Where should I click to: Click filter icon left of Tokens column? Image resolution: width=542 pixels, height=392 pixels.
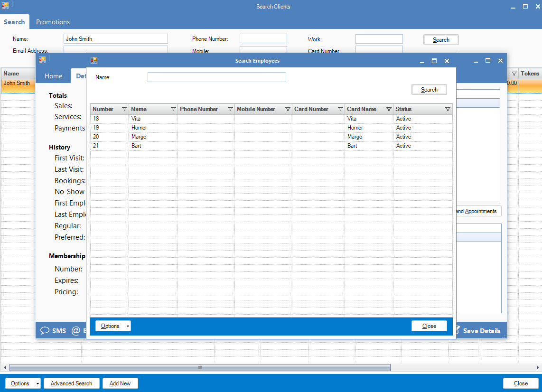(514, 74)
